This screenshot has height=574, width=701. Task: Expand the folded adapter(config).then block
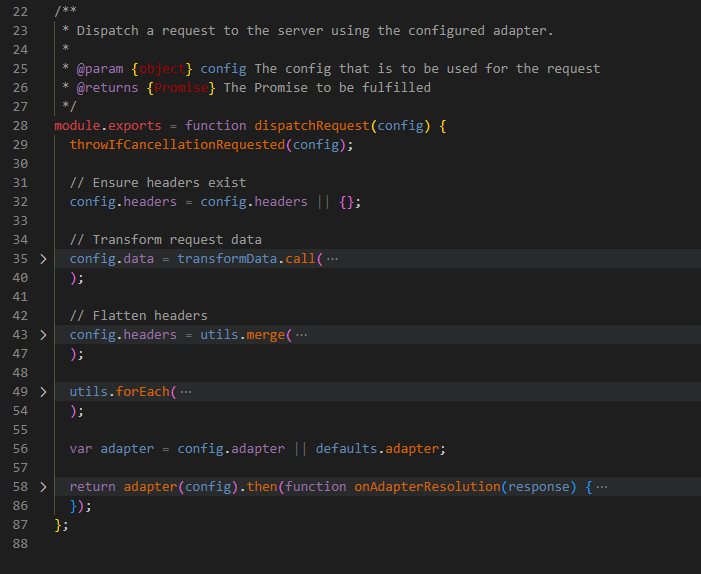pyautogui.click(x=42, y=487)
